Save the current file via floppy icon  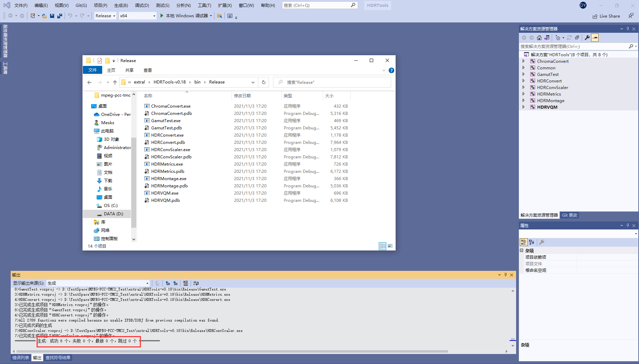click(x=52, y=16)
